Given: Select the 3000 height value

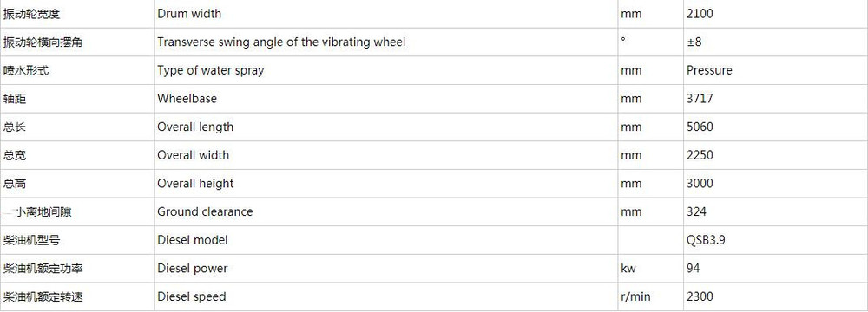Looking at the screenshot, I should (x=700, y=183).
